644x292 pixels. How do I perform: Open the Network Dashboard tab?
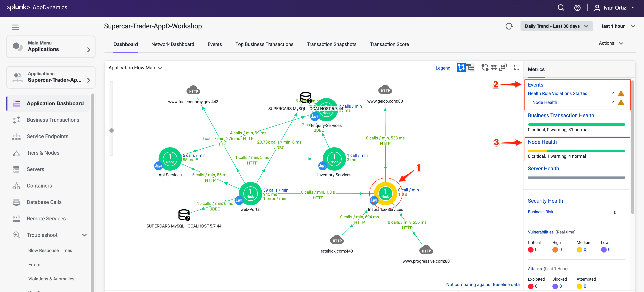[173, 44]
